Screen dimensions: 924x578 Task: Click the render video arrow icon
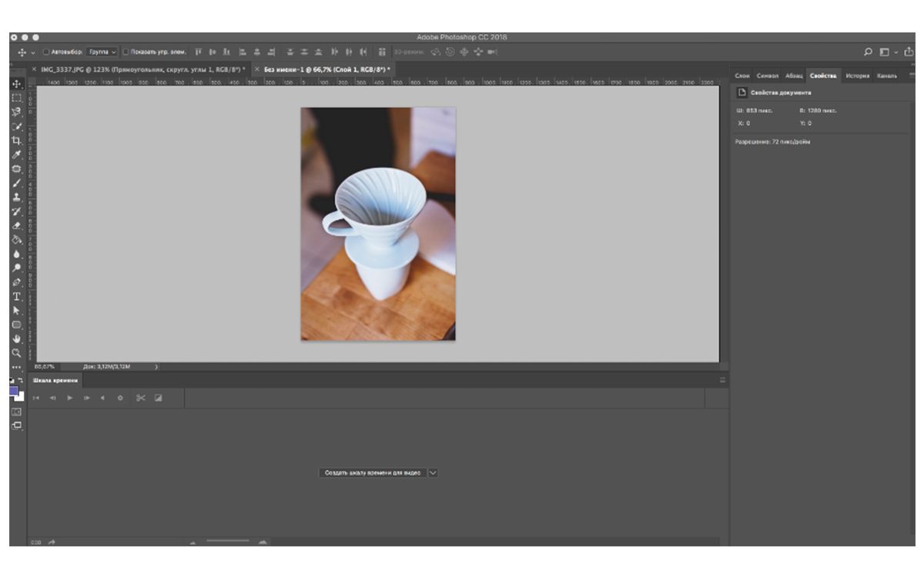(51, 543)
